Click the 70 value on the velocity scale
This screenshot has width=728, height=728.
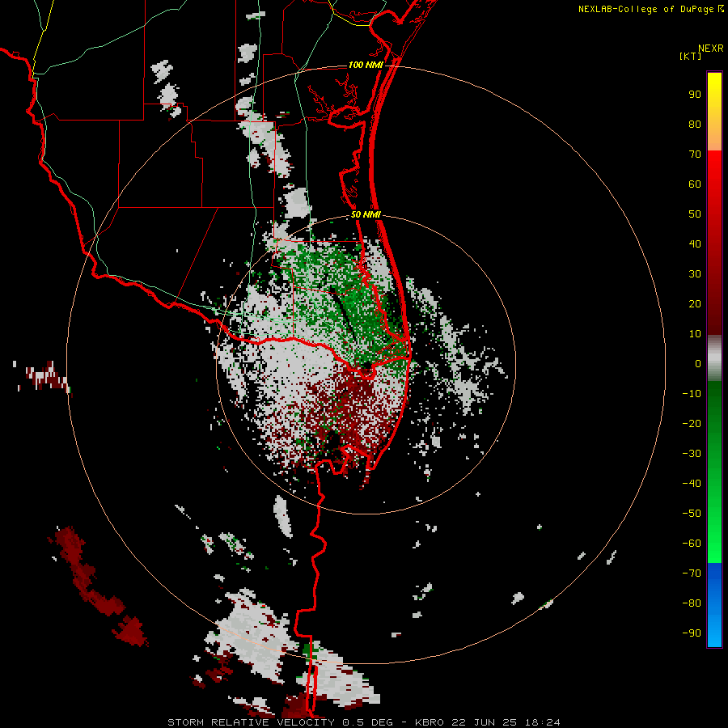tap(695, 154)
